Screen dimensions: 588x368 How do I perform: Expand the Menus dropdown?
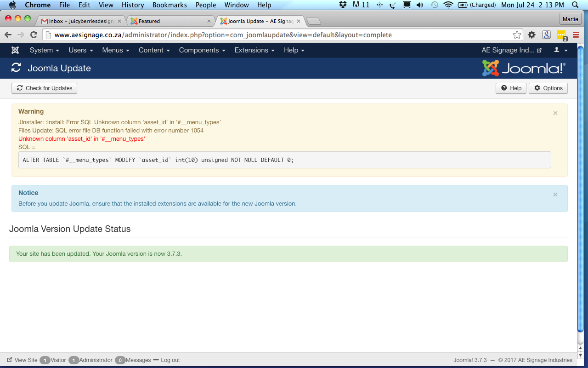point(116,50)
